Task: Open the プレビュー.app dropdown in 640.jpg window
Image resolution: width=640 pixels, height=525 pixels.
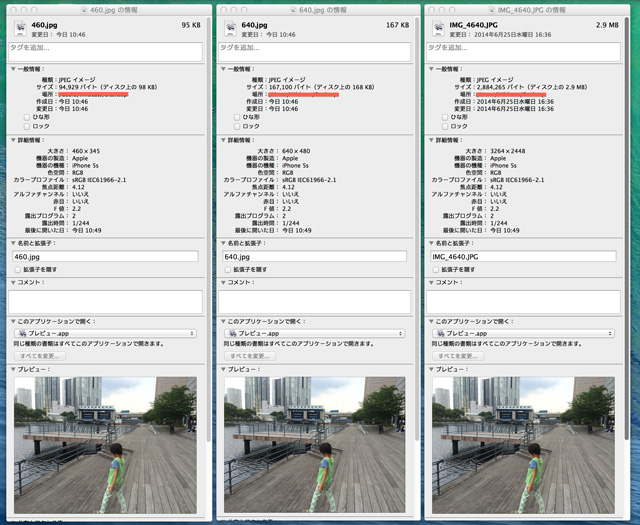Action: [x=314, y=333]
